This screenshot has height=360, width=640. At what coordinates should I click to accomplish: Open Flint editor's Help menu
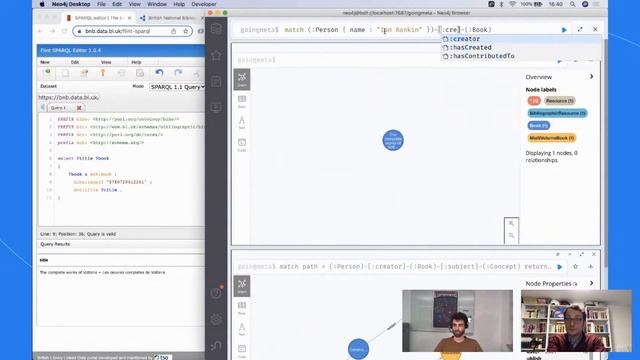pos(136,62)
